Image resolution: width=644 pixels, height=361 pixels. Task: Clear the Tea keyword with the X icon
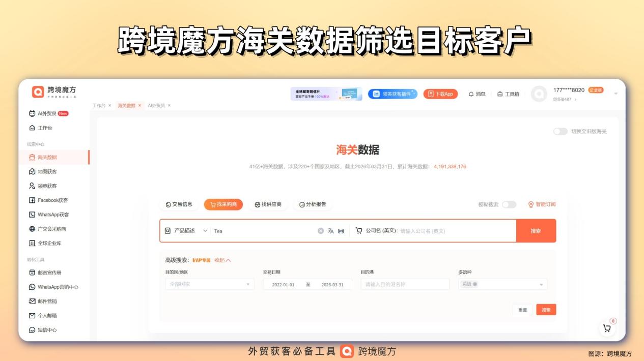point(320,231)
